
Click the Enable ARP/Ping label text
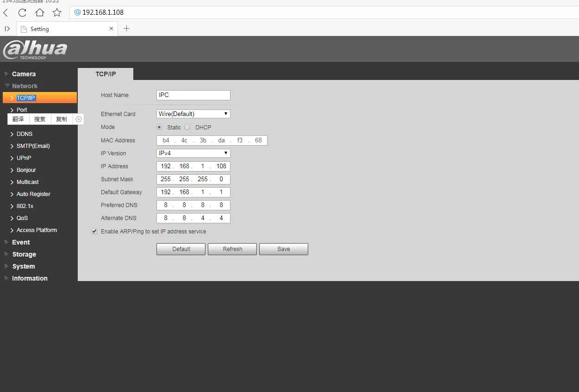pyautogui.click(x=154, y=232)
